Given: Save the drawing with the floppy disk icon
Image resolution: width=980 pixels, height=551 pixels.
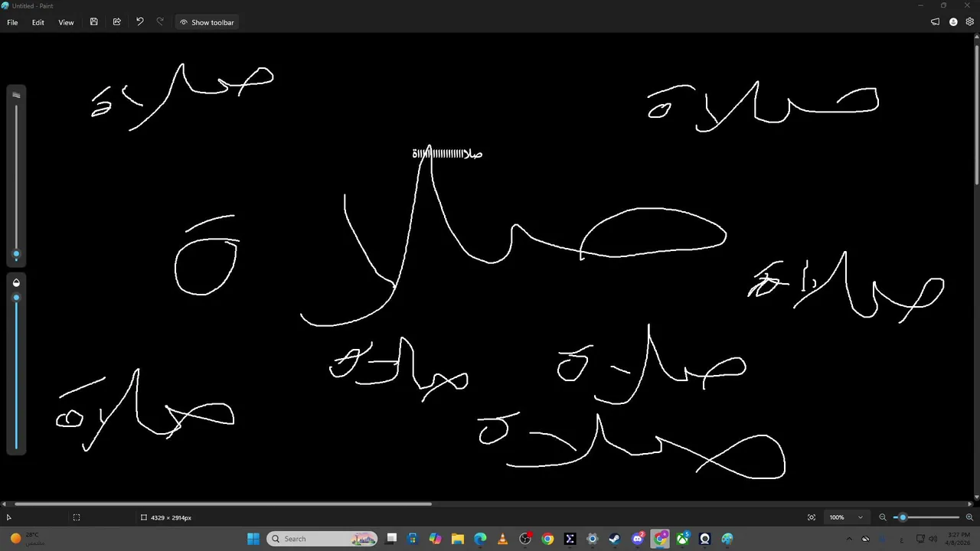Looking at the screenshot, I should pyautogui.click(x=93, y=22).
